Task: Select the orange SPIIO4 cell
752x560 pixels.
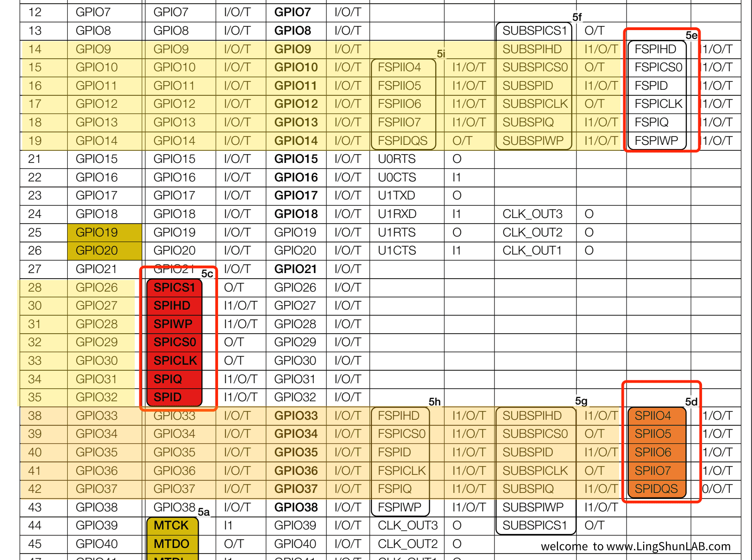Action: coord(657,416)
